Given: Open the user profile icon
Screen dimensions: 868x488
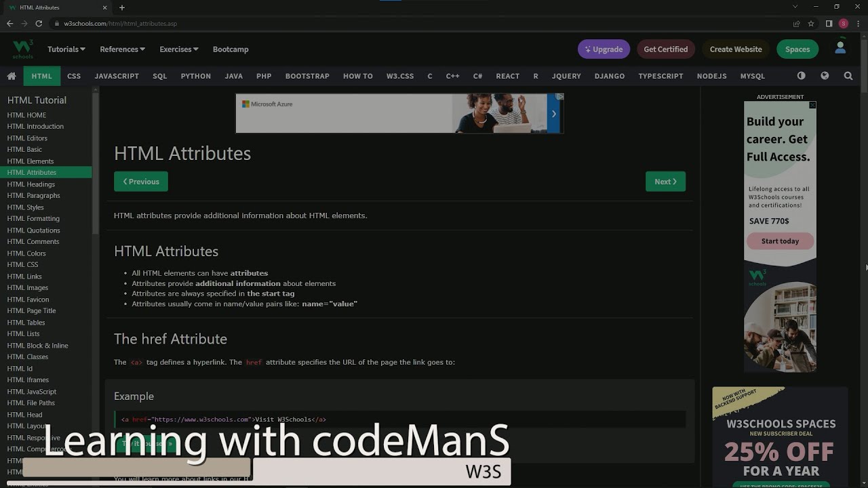Looking at the screenshot, I should coord(840,48).
